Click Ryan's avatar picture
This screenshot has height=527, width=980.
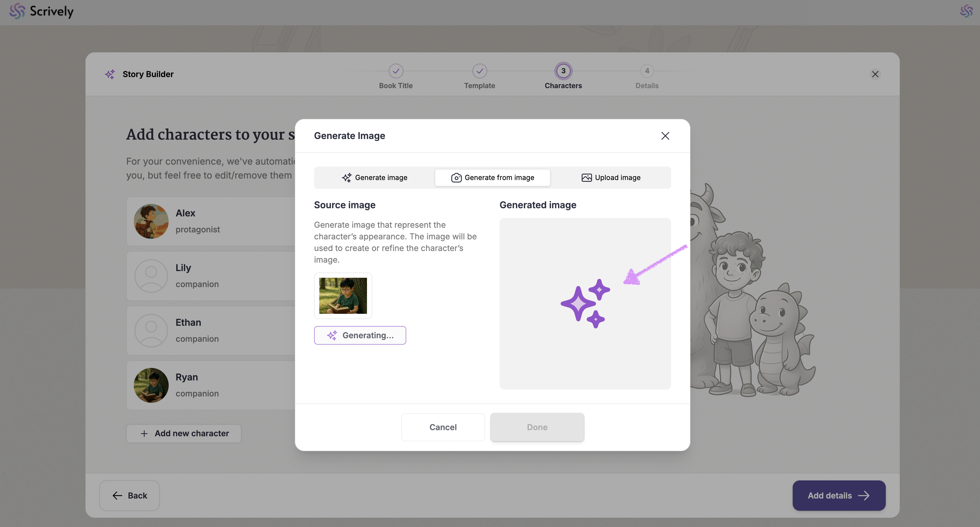click(x=151, y=385)
